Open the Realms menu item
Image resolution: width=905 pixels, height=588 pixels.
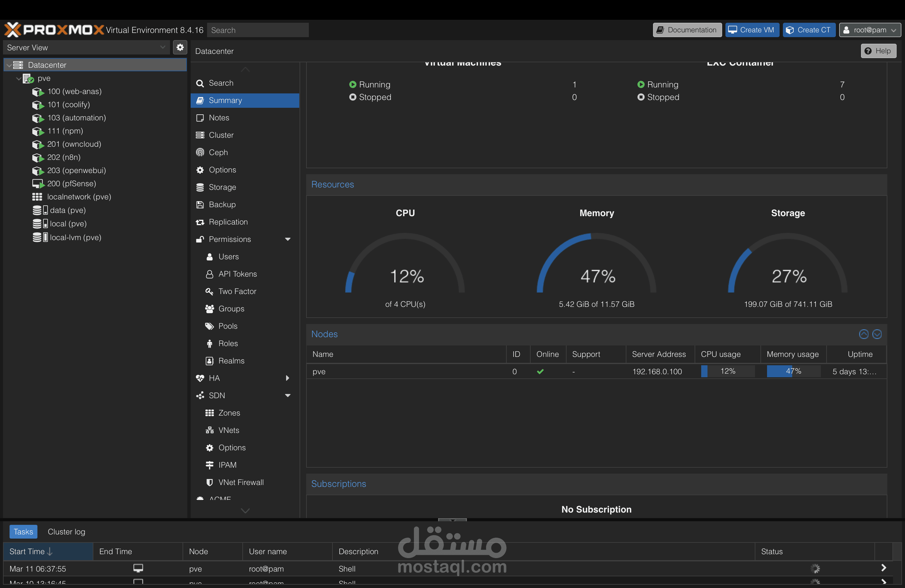click(x=231, y=360)
